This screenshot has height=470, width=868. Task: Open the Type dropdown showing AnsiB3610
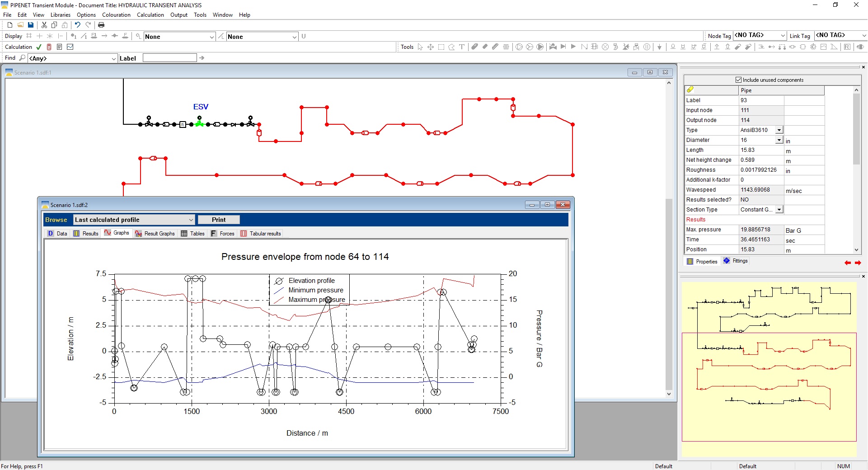click(779, 130)
